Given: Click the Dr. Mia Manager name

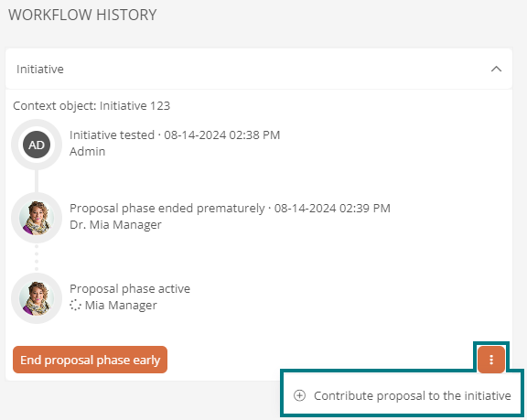Looking at the screenshot, I should (x=115, y=225).
